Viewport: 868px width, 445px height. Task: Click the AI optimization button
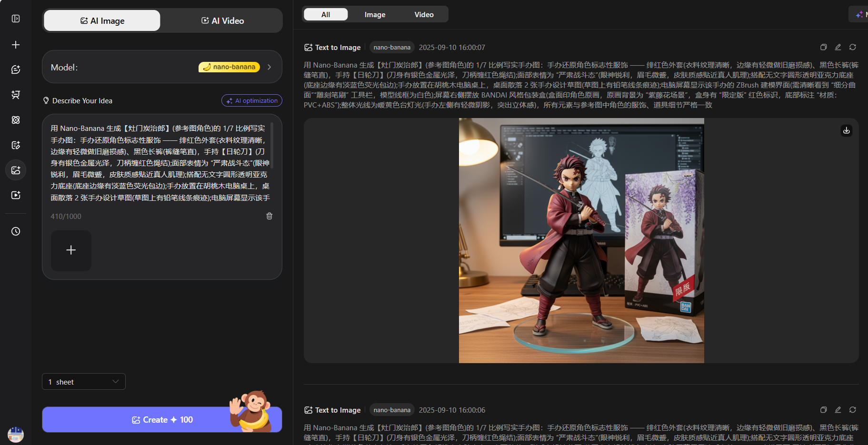click(252, 100)
